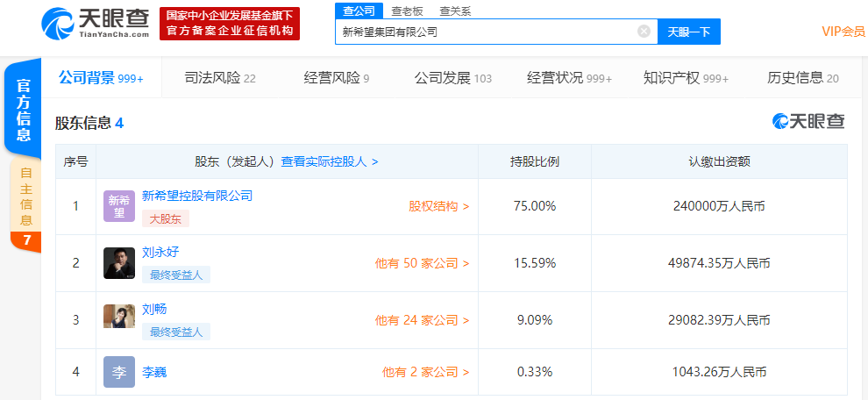868x400 pixels.
Task: Click the 李 avatar icon for 李巍
Action: (119, 372)
